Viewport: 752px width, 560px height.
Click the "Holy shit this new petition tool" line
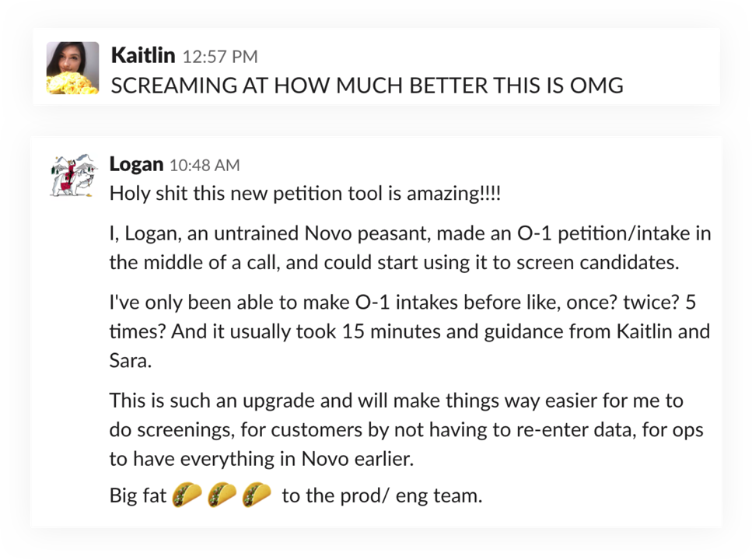[x=305, y=193]
